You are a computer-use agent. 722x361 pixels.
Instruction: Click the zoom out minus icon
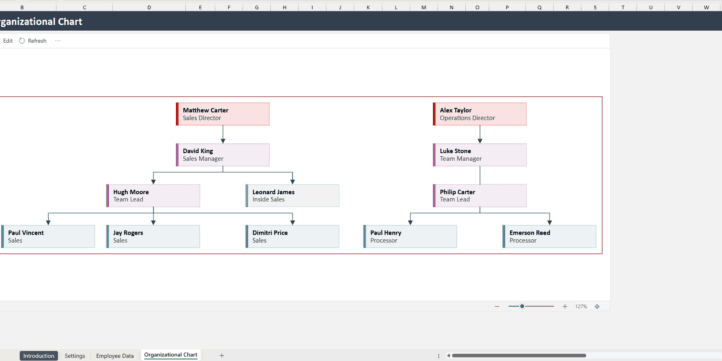497,307
